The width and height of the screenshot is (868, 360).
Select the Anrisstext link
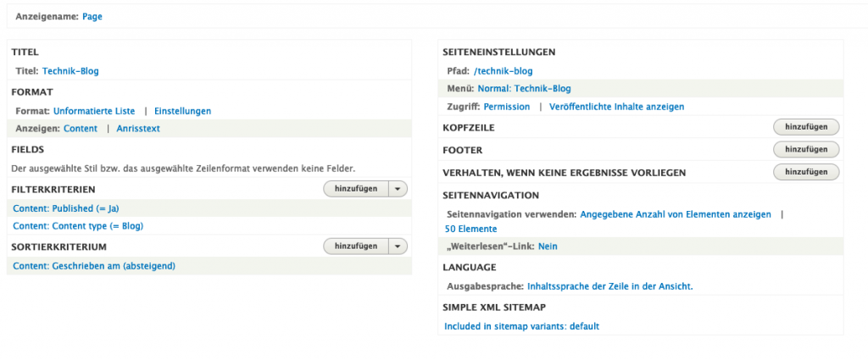pyautogui.click(x=138, y=129)
